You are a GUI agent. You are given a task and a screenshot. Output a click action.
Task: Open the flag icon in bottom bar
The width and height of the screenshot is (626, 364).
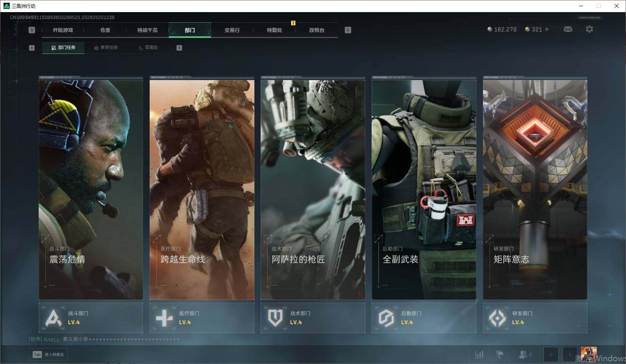click(x=499, y=355)
